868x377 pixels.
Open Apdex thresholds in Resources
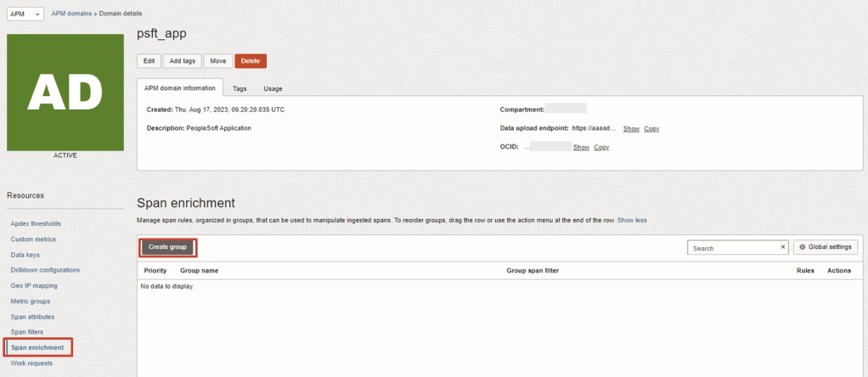tap(36, 224)
